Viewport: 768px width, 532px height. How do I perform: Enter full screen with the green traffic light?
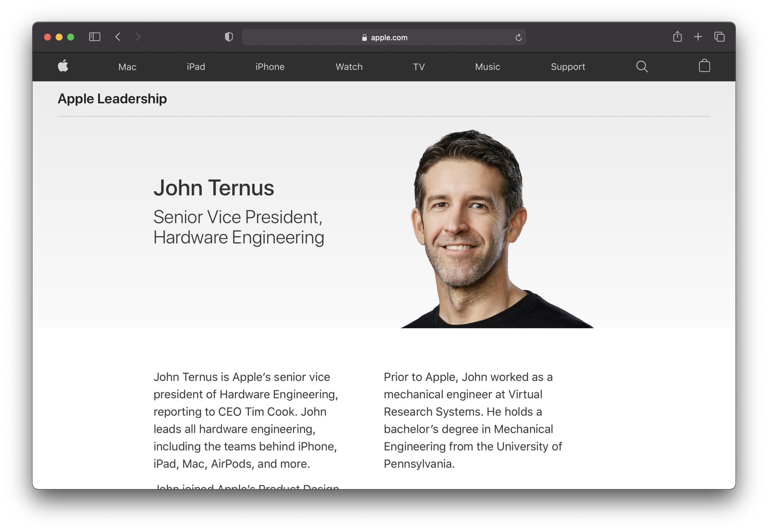click(70, 37)
